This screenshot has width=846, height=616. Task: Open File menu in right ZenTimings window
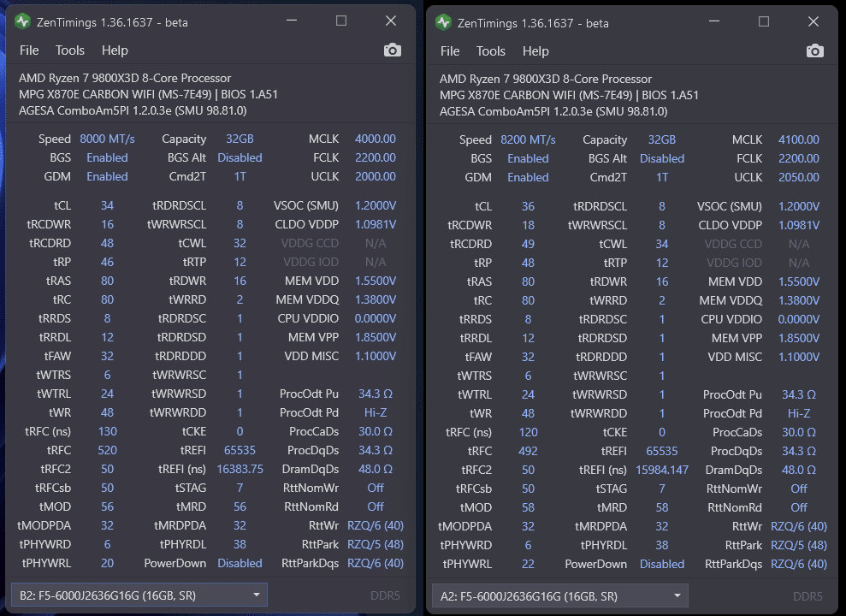(x=450, y=51)
